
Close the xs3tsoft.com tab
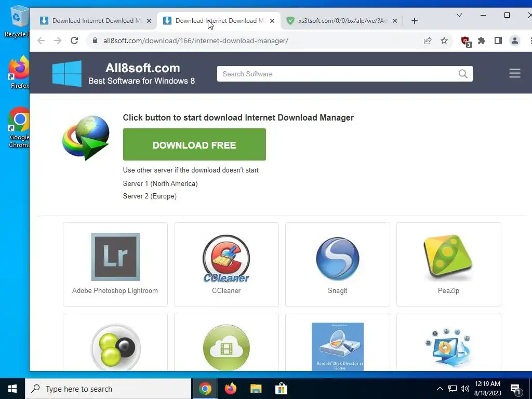coord(395,21)
